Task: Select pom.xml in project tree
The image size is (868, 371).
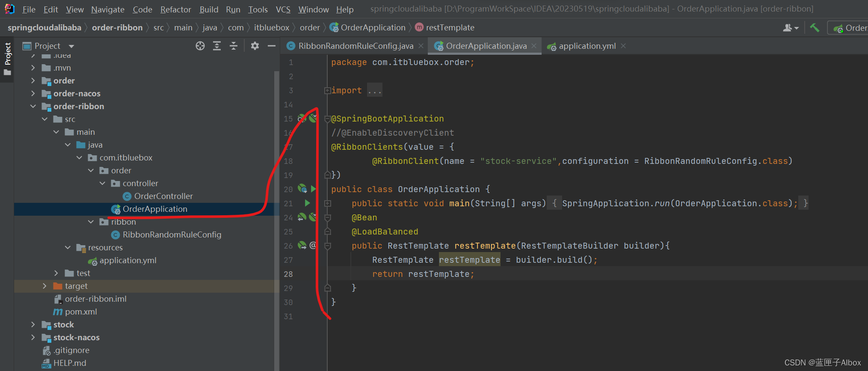Action: click(x=81, y=312)
